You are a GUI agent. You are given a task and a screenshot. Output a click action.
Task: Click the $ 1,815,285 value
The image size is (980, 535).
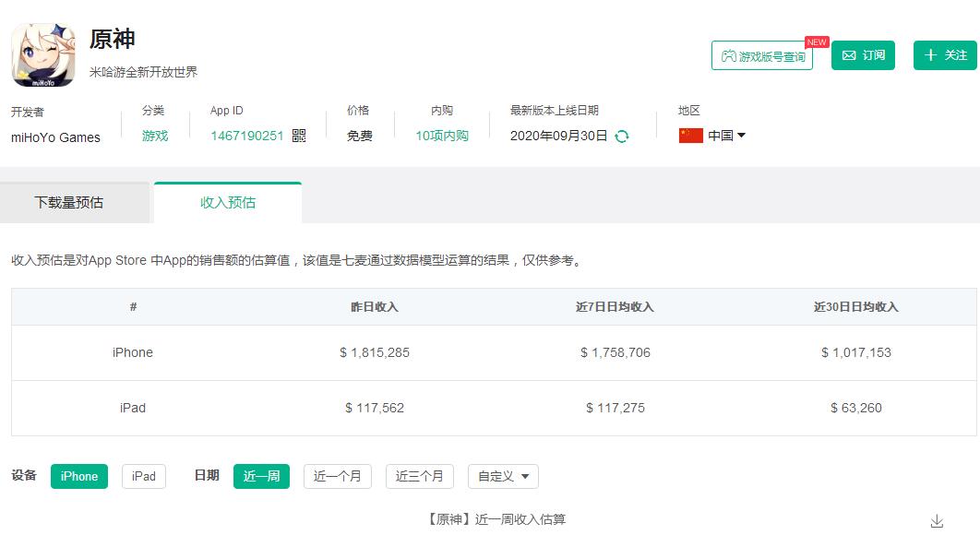(x=375, y=352)
